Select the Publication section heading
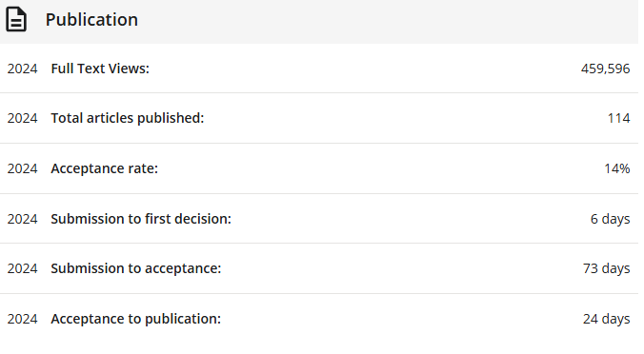 [x=91, y=20]
